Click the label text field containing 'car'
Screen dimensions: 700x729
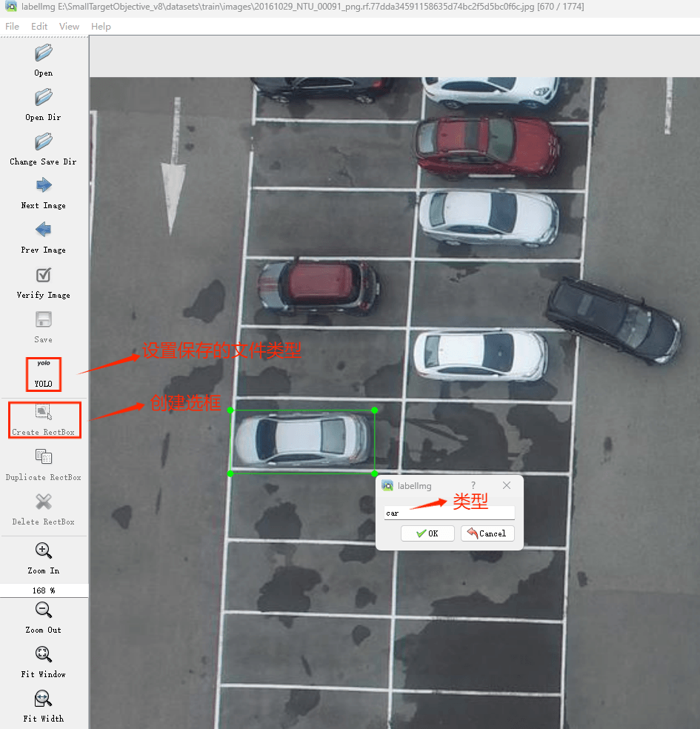449,513
